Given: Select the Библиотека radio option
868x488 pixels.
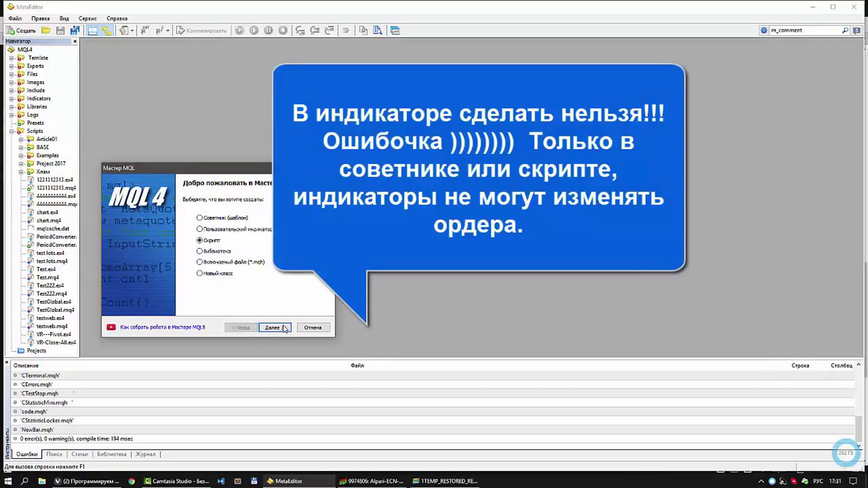Looking at the screenshot, I should coord(199,251).
